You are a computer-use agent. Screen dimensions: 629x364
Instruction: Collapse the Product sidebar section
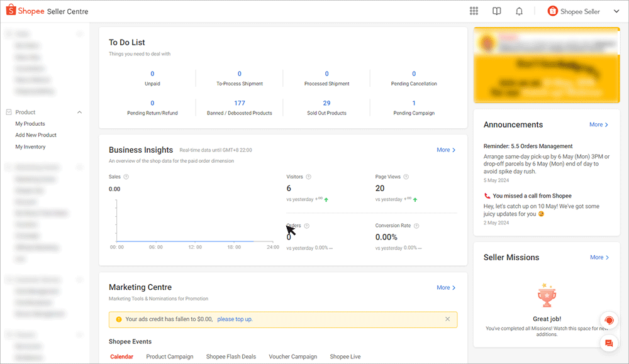click(79, 113)
